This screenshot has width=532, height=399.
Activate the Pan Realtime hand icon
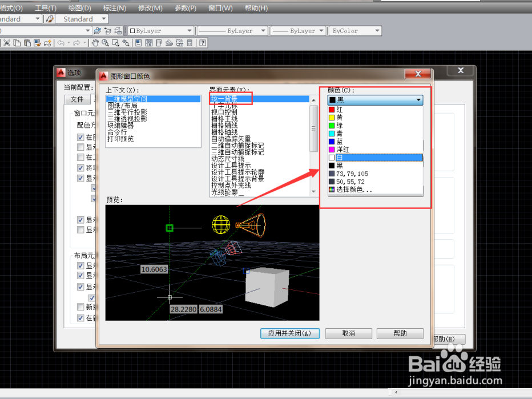pyautogui.click(x=95, y=43)
